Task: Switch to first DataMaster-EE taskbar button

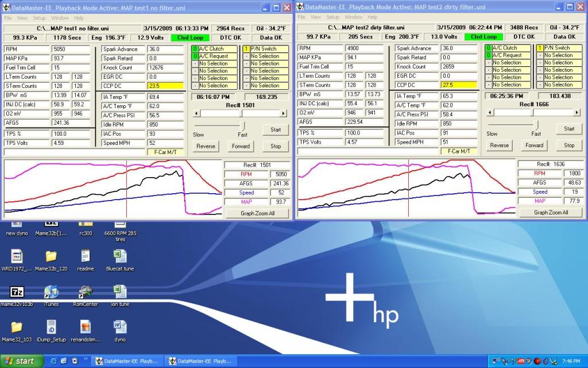Action: pos(127,361)
